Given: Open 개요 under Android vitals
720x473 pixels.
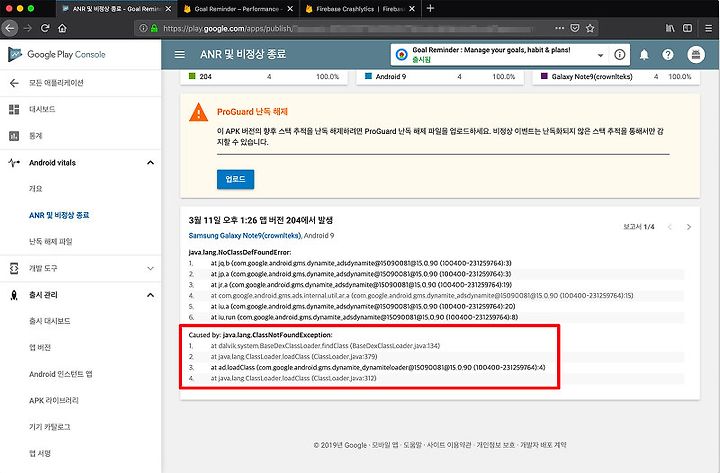Looking at the screenshot, I should point(35,189).
